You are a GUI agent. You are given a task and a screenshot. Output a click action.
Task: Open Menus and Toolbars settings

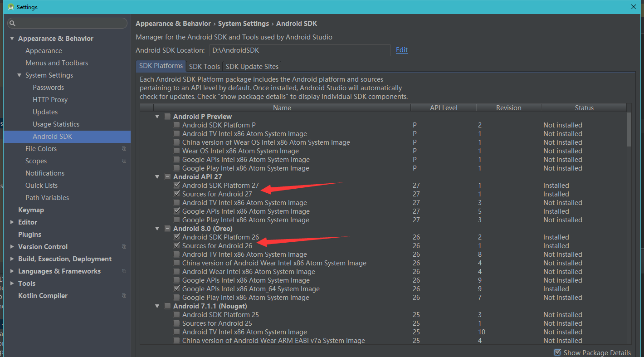(57, 63)
